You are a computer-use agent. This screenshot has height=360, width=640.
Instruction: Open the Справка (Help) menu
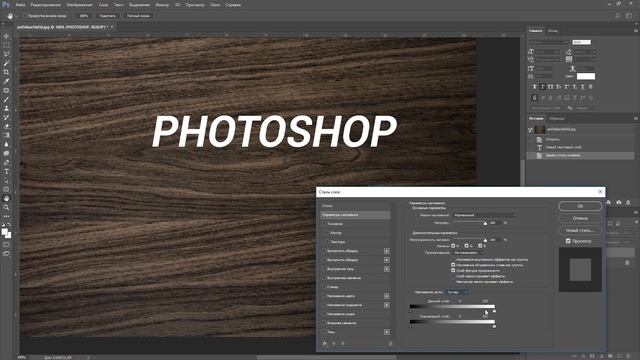(x=233, y=5)
